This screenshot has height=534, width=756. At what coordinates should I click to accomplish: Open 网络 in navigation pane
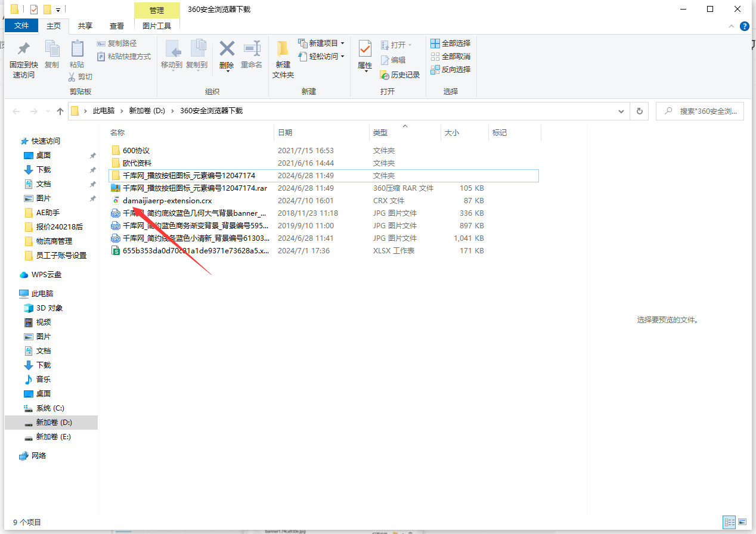(39, 456)
